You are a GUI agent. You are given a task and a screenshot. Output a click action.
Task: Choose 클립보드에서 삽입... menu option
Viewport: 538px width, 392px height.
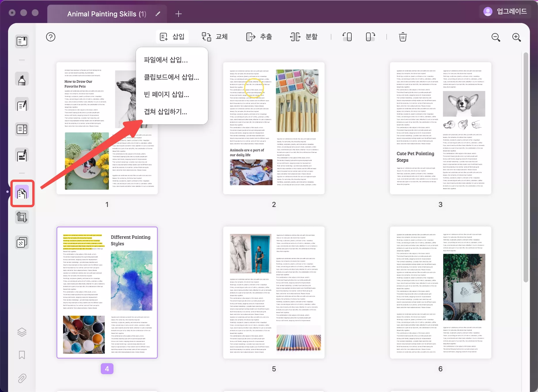(x=172, y=77)
